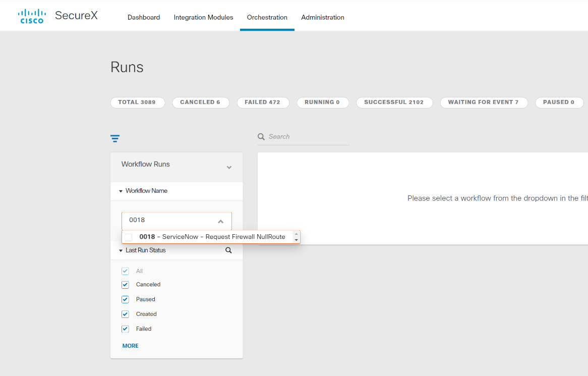
Task: Filter by FAILED 472 pill
Action: pyautogui.click(x=263, y=102)
